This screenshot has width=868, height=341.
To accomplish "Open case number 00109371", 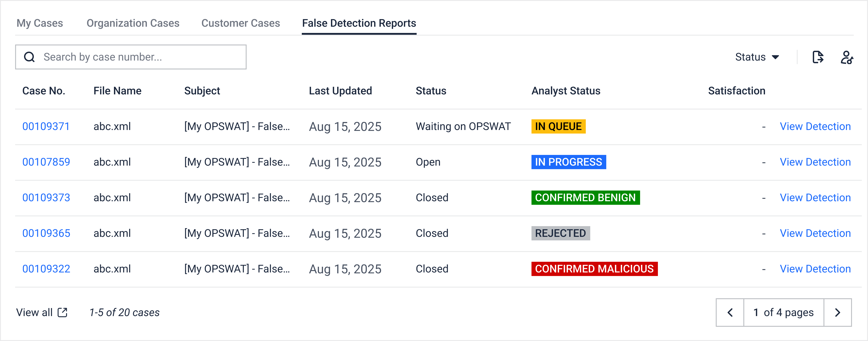I will [46, 126].
